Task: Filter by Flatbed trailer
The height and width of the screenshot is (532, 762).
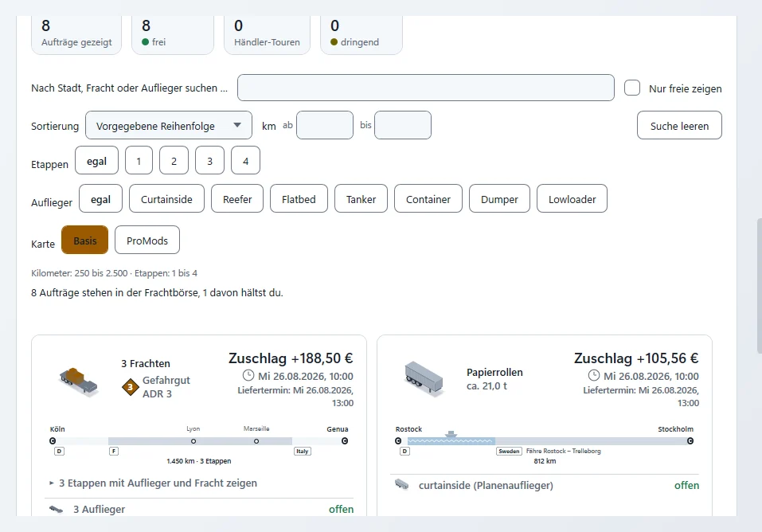Action: (x=299, y=198)
